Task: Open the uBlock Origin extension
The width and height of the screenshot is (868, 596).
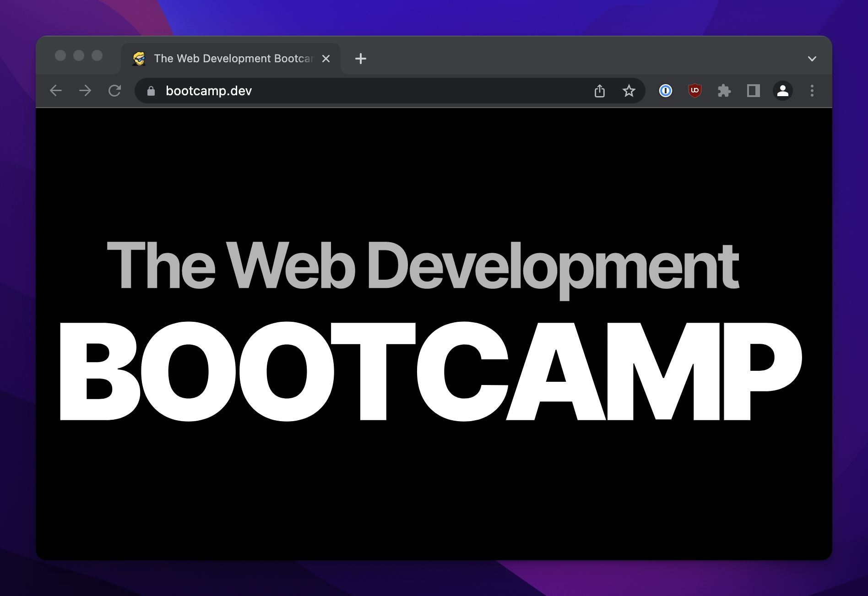Action: tap(695, 91)
